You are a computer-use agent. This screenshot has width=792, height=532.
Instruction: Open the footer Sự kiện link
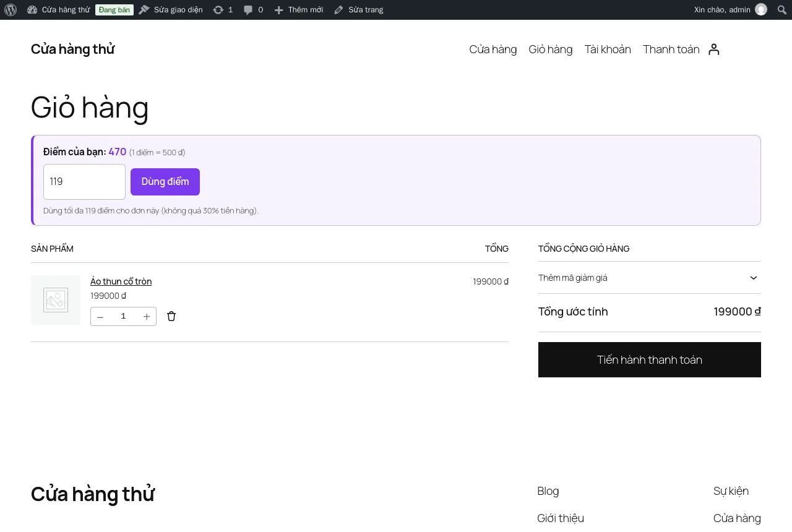(x=731, y=491)
